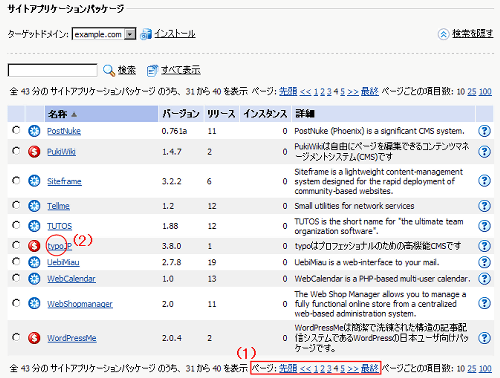Viewport: 500px width, 378px height.
Task: Open help for Tellme row
Action: click(484, 206)
